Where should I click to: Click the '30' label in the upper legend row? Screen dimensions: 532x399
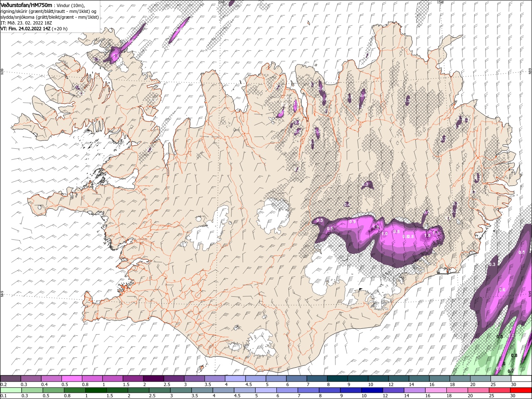click(513, 384)
